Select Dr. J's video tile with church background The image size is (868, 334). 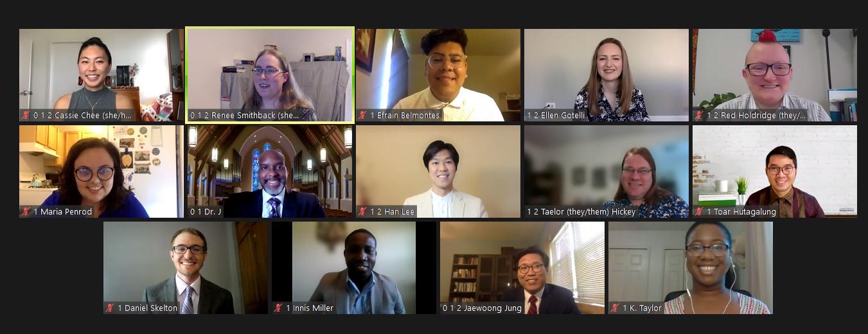tap(270, 171)
